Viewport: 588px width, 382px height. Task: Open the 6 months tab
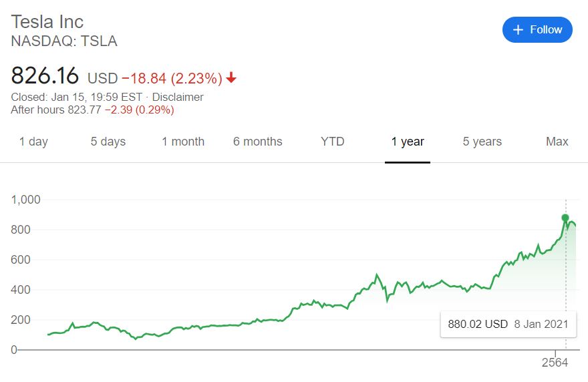pyautogui.click(x=258, y=142)
